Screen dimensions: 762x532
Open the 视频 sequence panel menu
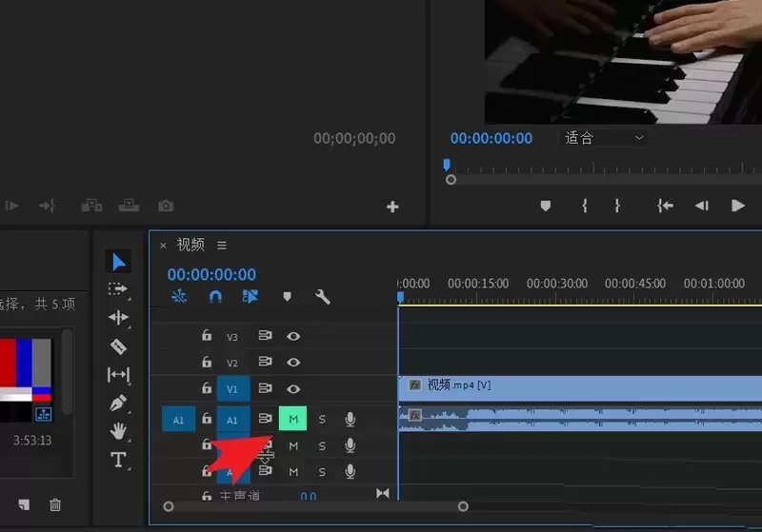pyautogui.click(x=222, y=246)
